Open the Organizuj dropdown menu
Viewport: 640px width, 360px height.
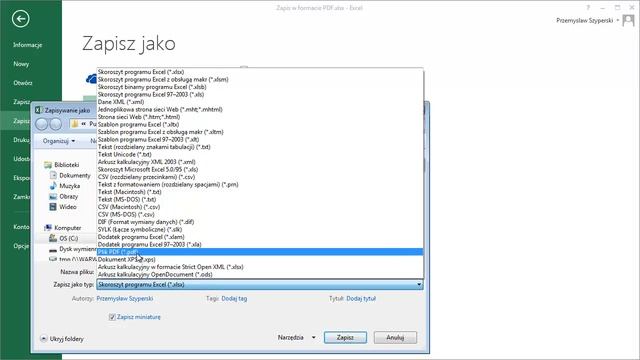[59, 141]
